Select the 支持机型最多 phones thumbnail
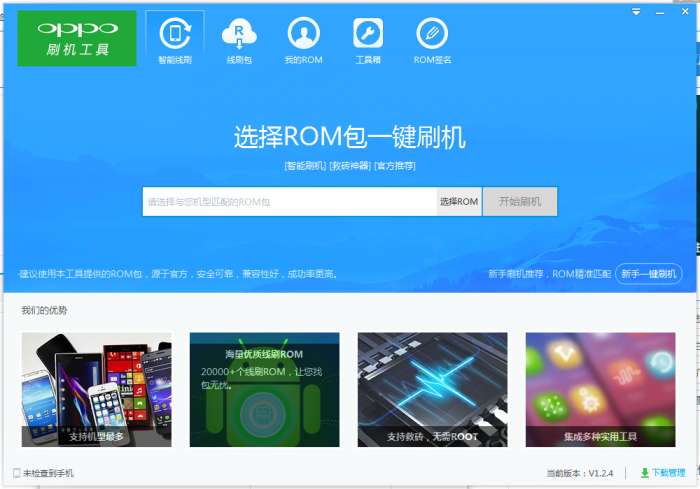The image size is (700, 489). tap(96, 389)
